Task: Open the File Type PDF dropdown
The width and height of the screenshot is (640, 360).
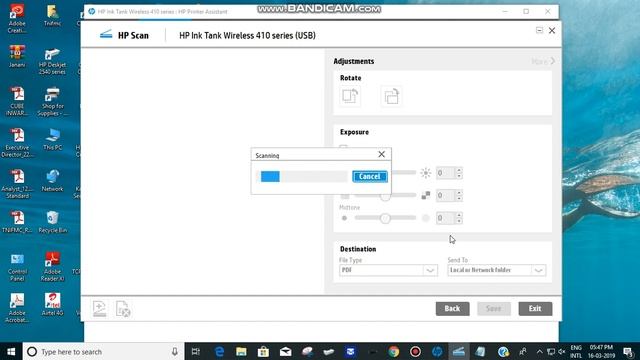Action: tap(388, 270)
